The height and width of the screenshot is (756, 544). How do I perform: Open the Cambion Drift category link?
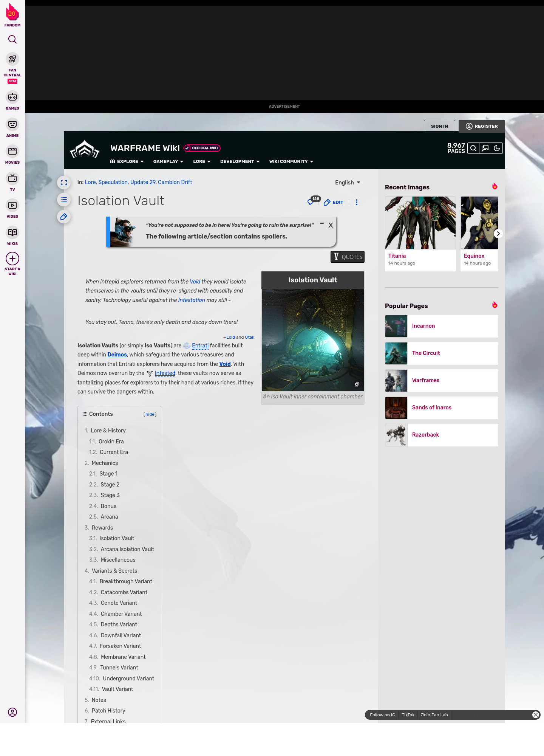point(175,182)
